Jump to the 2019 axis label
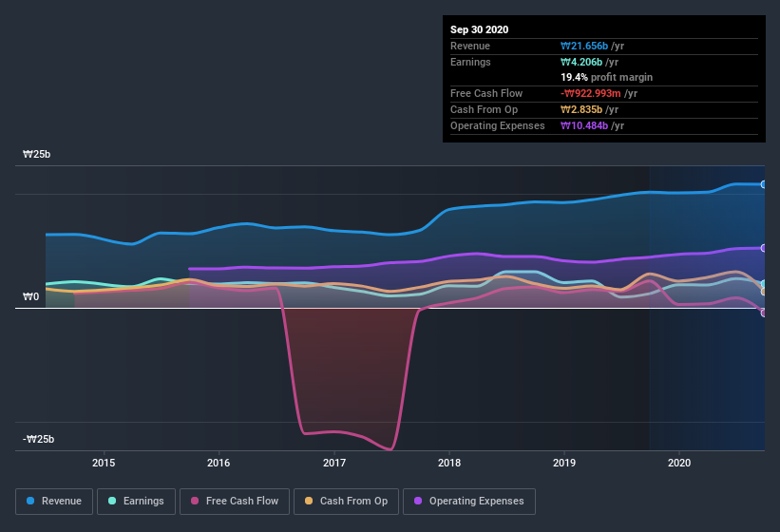The width and height of the screenshot is (780, 532). coord(564,463)
